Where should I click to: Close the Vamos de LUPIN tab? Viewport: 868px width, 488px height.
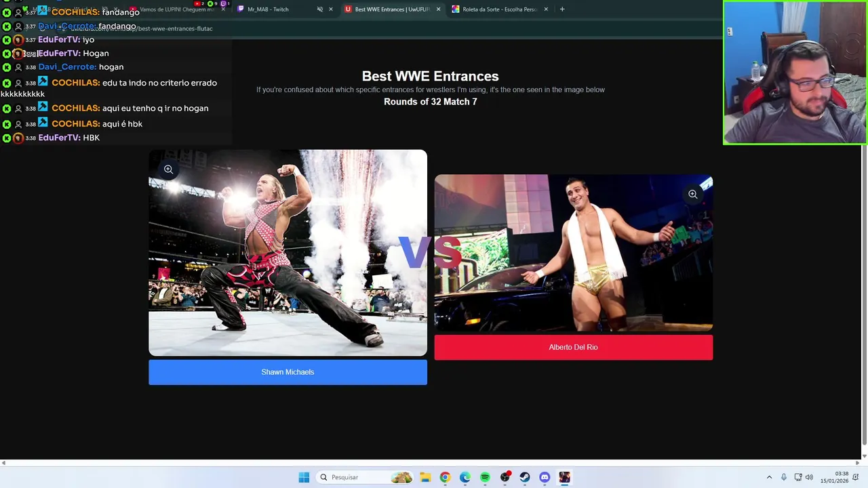coord(223,9)
